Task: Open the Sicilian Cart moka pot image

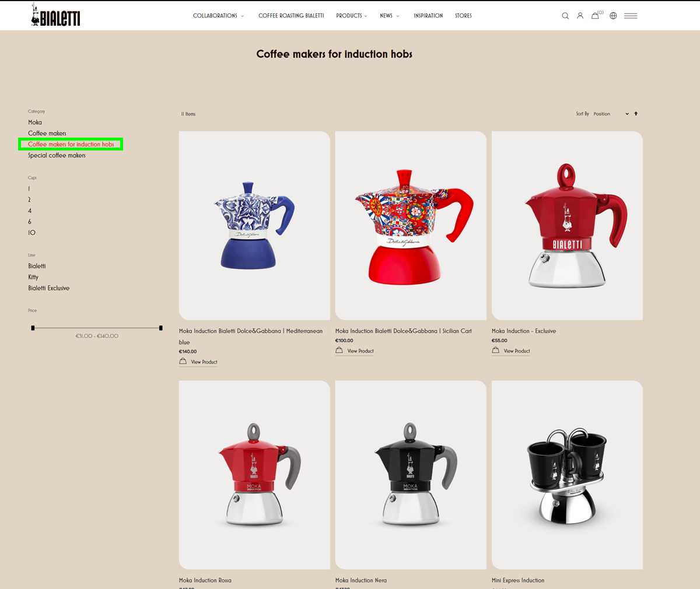Action: pyautogui.click(x=411, y=226)
